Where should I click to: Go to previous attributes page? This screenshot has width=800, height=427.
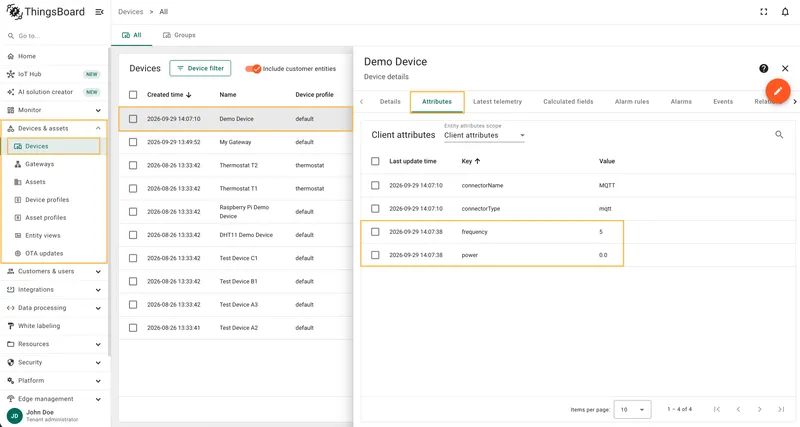click(x=738, y=409)
